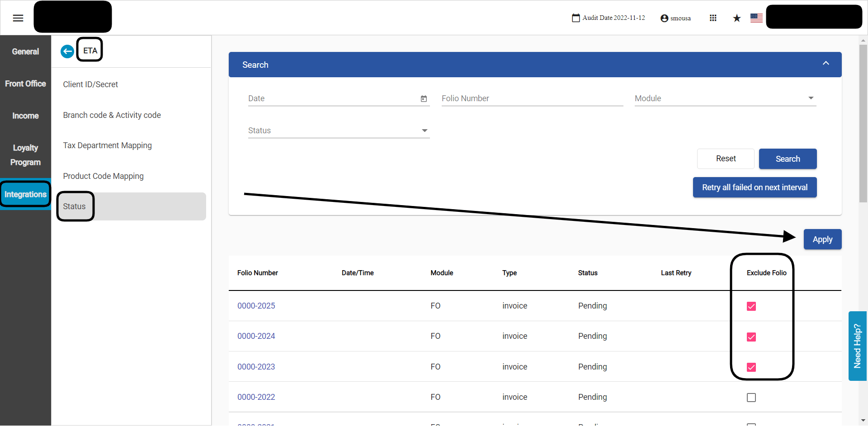Click the Audit Date calendar icon

pyautogui.click(x=576, y=18)
